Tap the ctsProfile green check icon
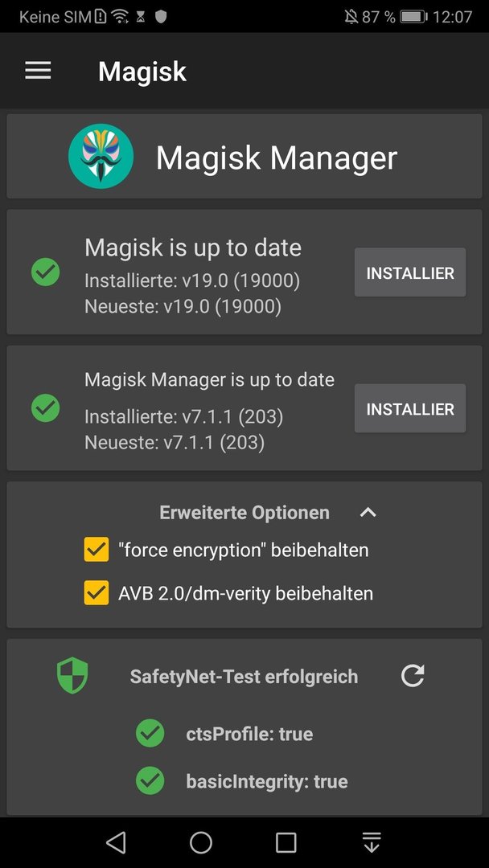Screen dimensions: 489x868 150,734
